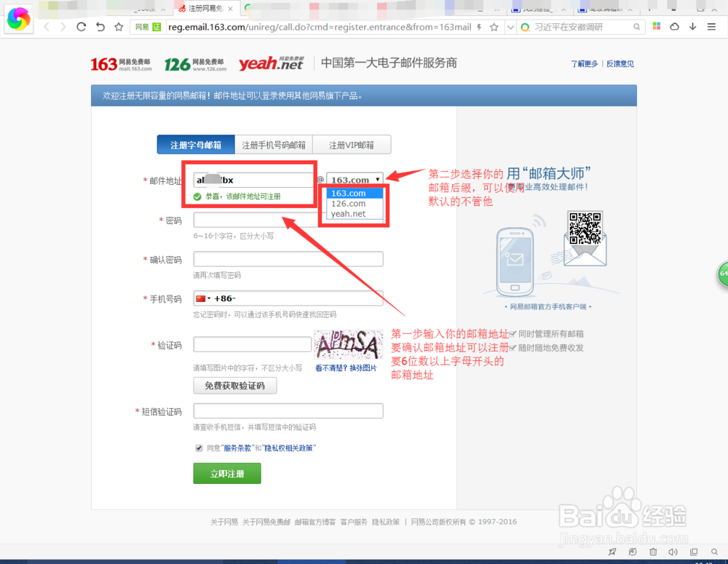Click the status bar trash icon
The width and height of the screenshot is (728, 564).
(x=653, y=552)
